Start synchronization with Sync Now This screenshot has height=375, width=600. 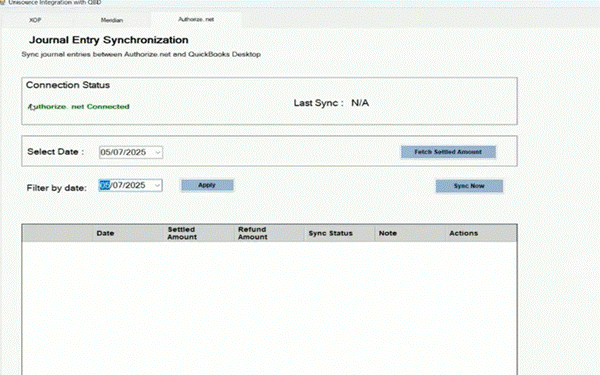pos(469,186)
